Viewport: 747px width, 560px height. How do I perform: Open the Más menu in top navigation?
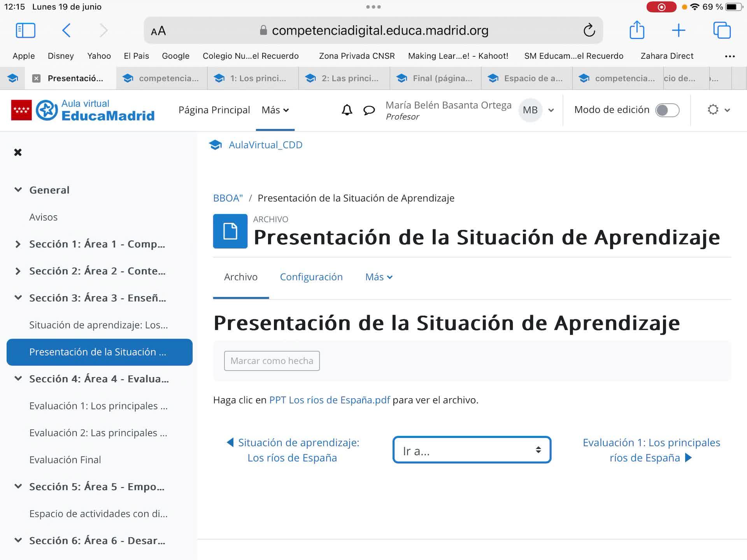(275, 110)
